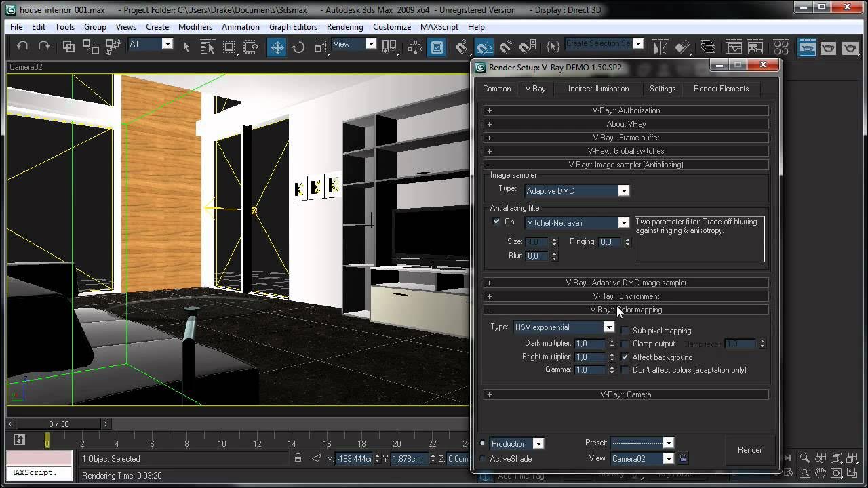Screen dimensions: 868x488
Task: Expand the V-Ray:: Camera rollout
Action: tap(626, 394)
